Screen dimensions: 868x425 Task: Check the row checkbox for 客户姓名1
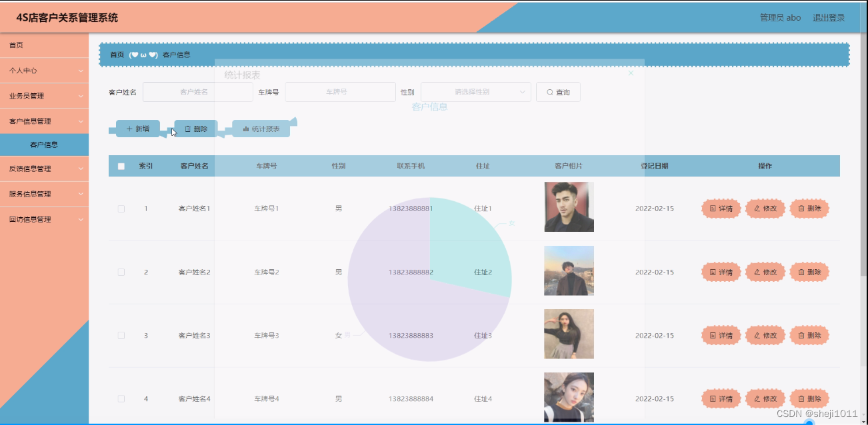[x=121, y=209]
